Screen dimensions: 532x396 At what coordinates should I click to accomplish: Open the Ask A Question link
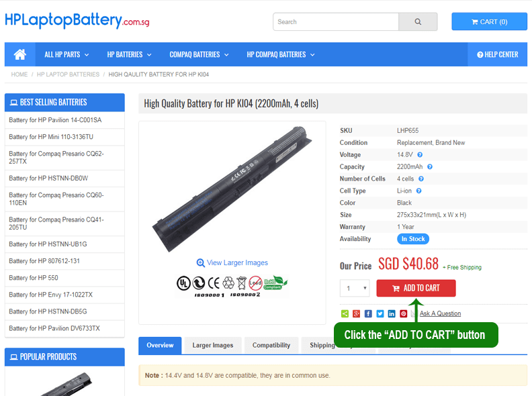coord(440,313)
